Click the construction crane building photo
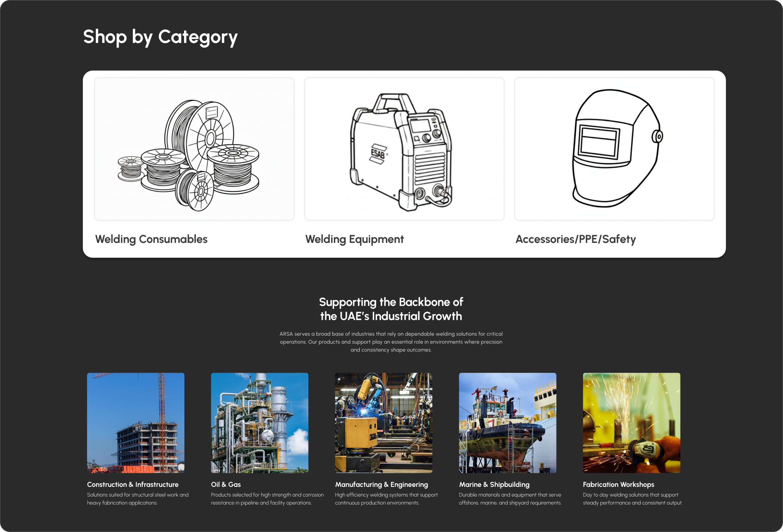The width and height of the screenshot is (783, 532). pos(135,422)
